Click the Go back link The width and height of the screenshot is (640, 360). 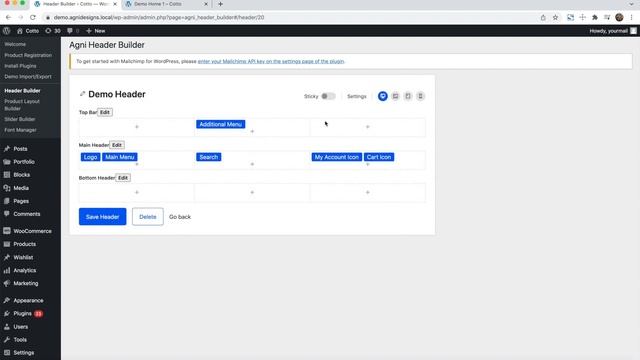[180, 217]
